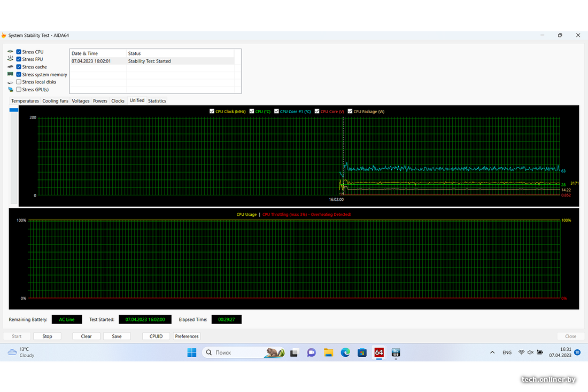Switch to the Temperatures tab
Image resolution: width=588 pixels, height=392 pixels.
coord(25,101)
